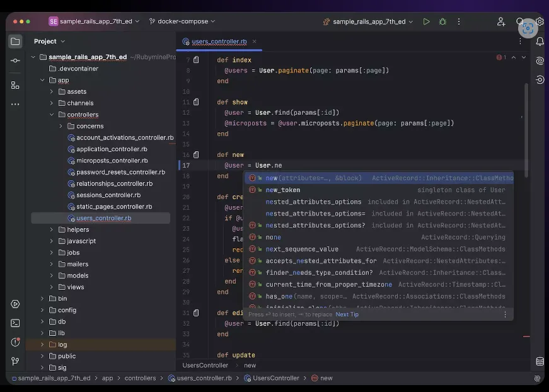Screen dimensions: 549x392
Task: Click the gutter icon next to def new
Action: tap(196, 154)
